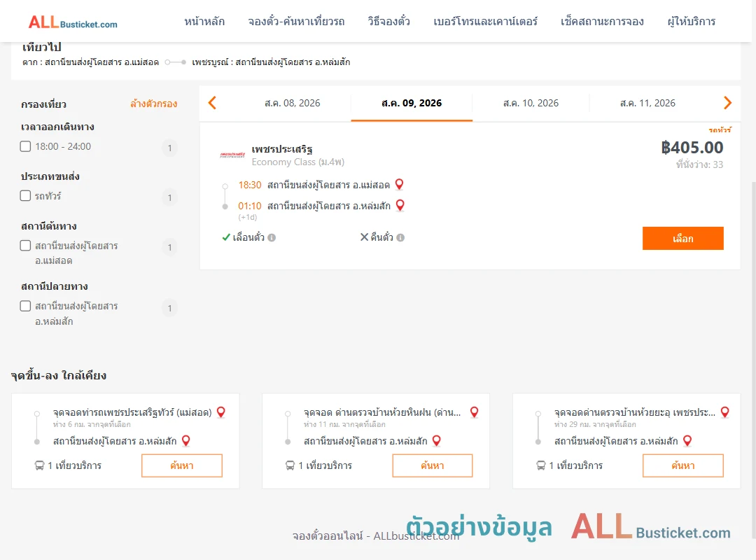The width and height of the screenshot is (756, 560).
Task: Click ค้นหา in ห้วยยะอุ card
Action: [682, 465]
